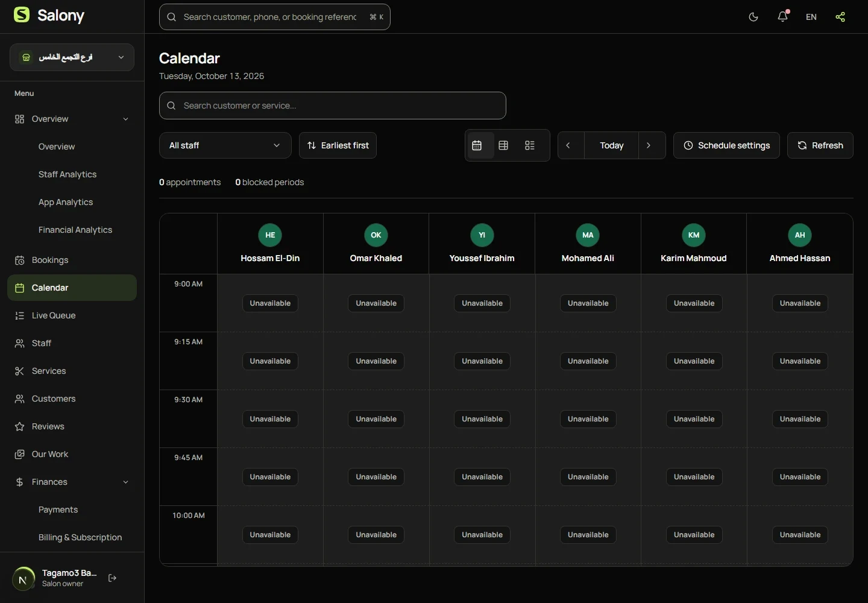Image resolution: width=868 pixels, height=603 pixels.
Task: Focus the calendar customer or service search
Action: (x=333, y=106)
